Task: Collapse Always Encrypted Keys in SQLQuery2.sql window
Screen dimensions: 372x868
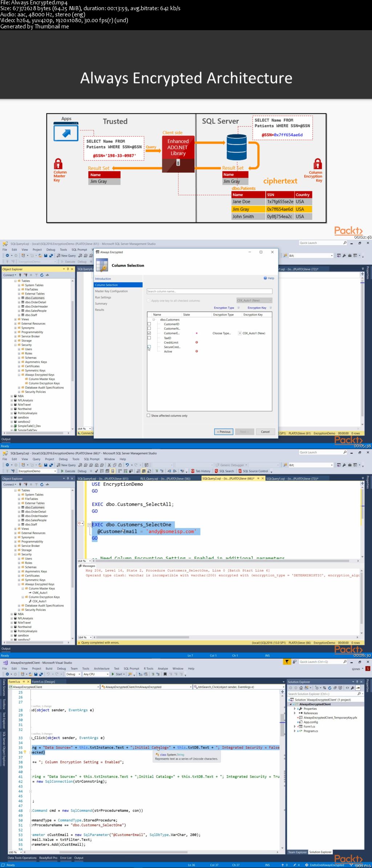Action: point(19,584)
